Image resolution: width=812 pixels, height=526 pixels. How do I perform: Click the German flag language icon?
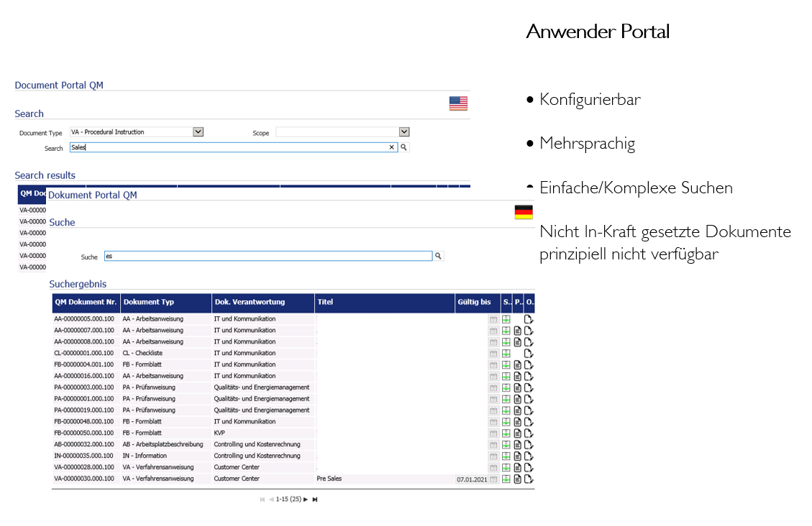524,212
